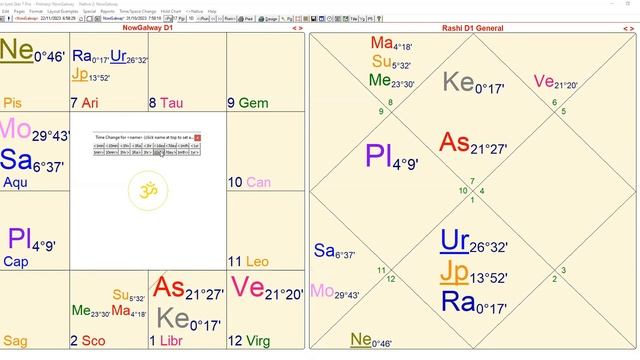Select Ve 21°20' in the Virg box
Image resolution: width=640 pixels, height=360 pixels.
click(x=267, y=288)
